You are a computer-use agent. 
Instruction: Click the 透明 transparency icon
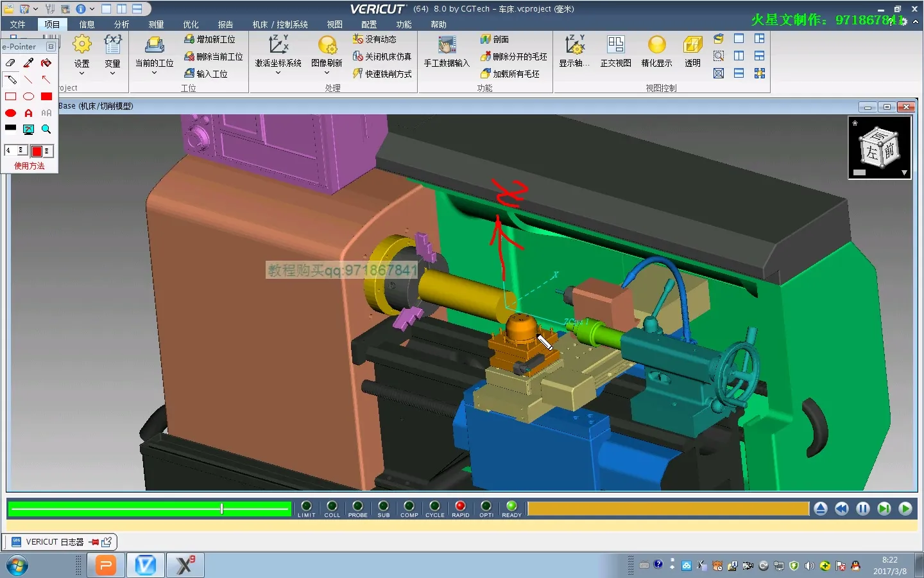point(692,46)
